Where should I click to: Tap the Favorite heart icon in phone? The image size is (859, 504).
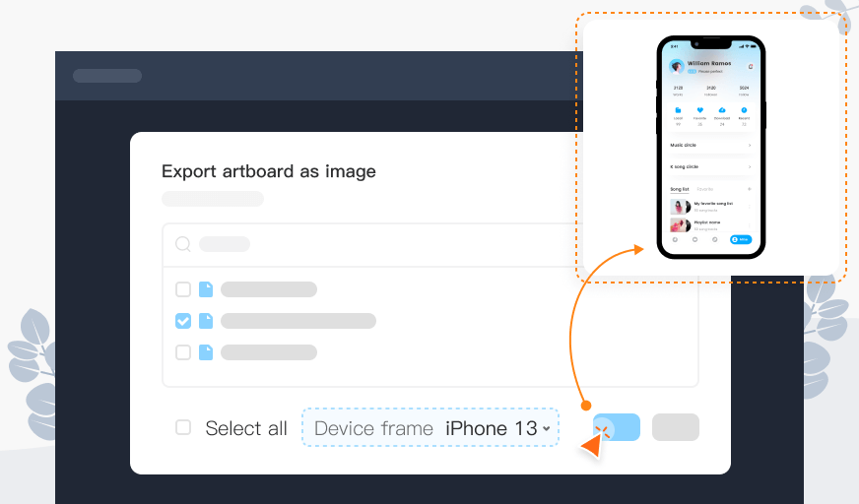pos(700,111)
